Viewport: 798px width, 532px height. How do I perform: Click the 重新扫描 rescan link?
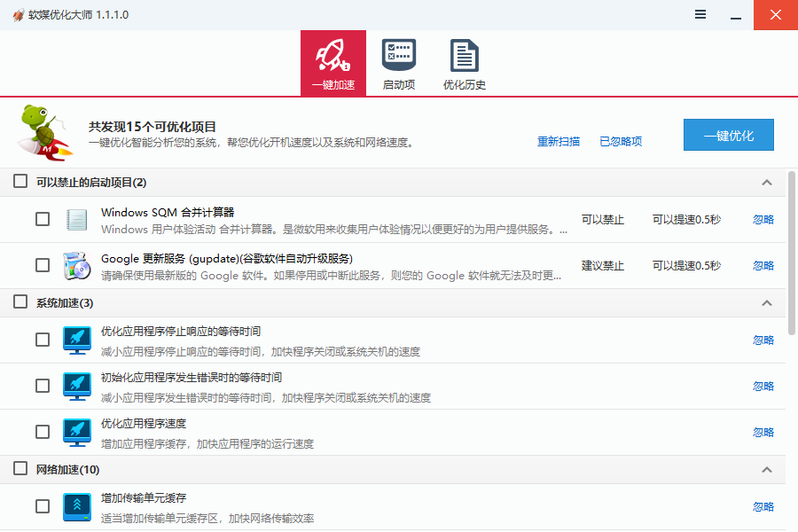tap(559, 141)
